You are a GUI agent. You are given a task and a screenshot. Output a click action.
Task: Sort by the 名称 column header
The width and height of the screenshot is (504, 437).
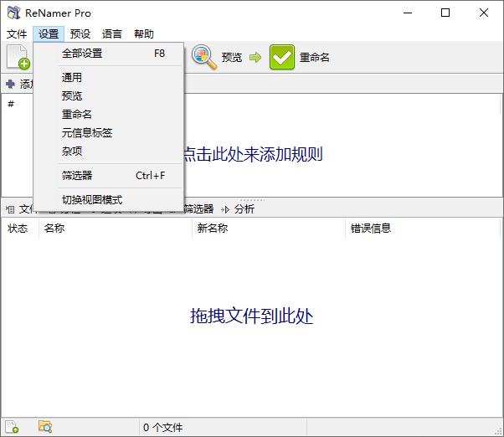(116, 229)
